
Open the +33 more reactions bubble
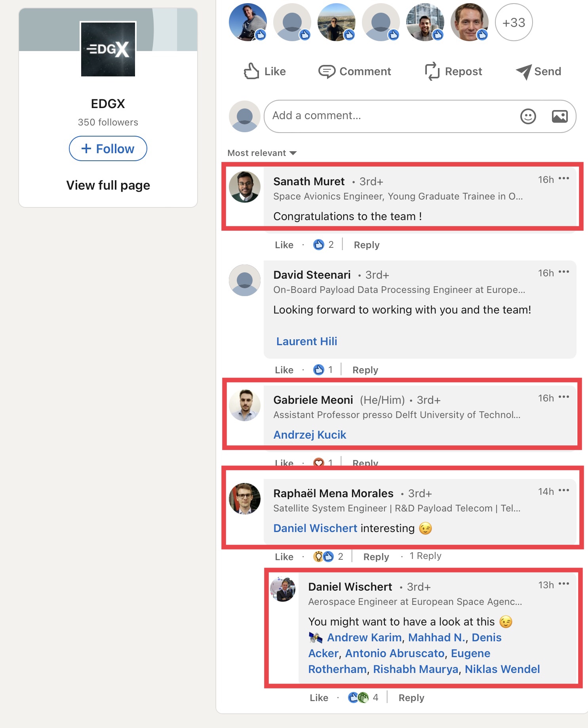coord(514,23)
